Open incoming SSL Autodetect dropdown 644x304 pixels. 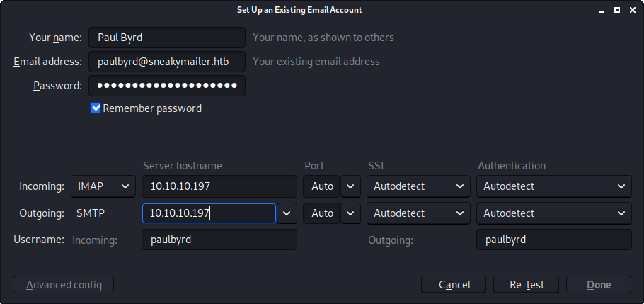tap(418, 186)
